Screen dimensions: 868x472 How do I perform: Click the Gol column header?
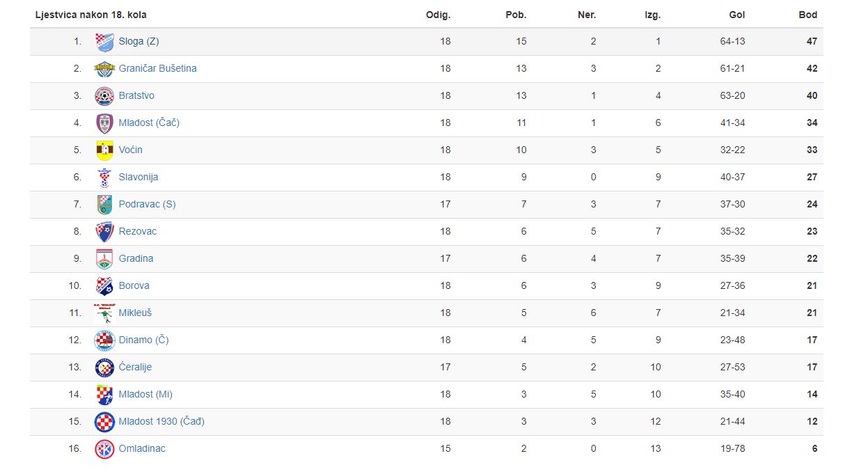point(736,15)
